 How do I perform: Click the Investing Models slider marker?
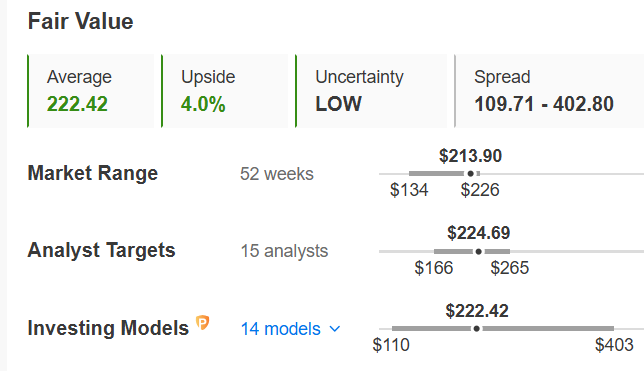pos(476,329)
